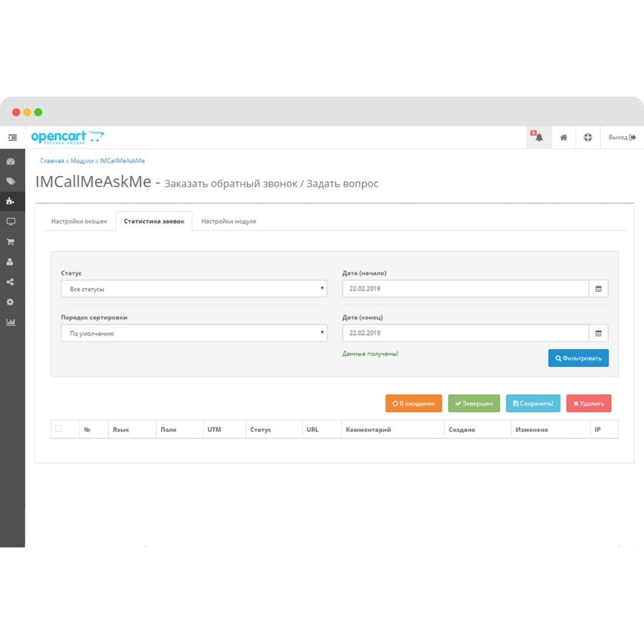Screen dimensions: 644x644
Task: Click the Данные получены! message
Action: (x=370, y=353)
